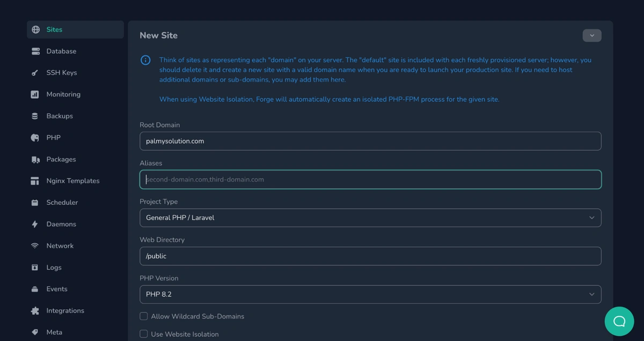Click the Web Directory field showing /public
This screenshot has height=341, width=644.
pos(370,256)
